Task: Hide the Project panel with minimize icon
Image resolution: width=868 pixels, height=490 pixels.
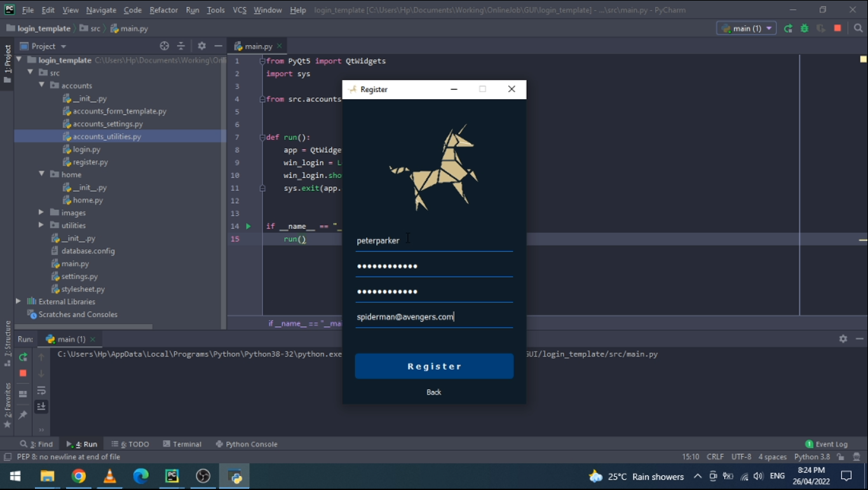Action: coord(218,46)
